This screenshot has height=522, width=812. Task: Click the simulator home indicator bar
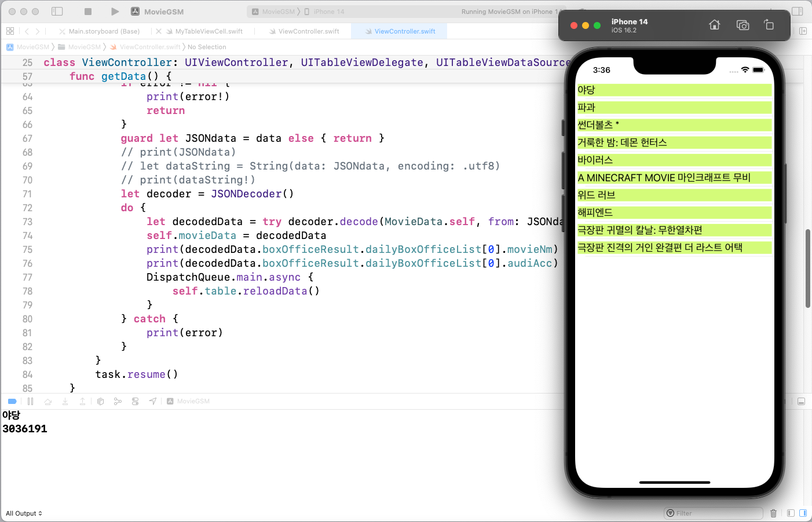point(674,482)
